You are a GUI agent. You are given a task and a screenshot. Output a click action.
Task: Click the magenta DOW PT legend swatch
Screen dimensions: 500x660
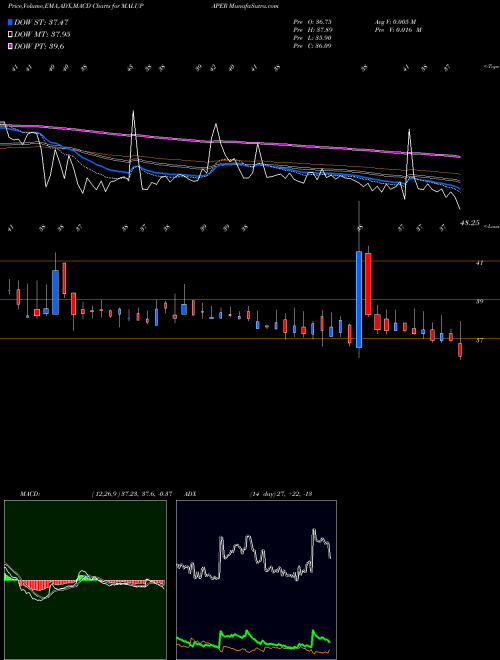pos(10,46)
